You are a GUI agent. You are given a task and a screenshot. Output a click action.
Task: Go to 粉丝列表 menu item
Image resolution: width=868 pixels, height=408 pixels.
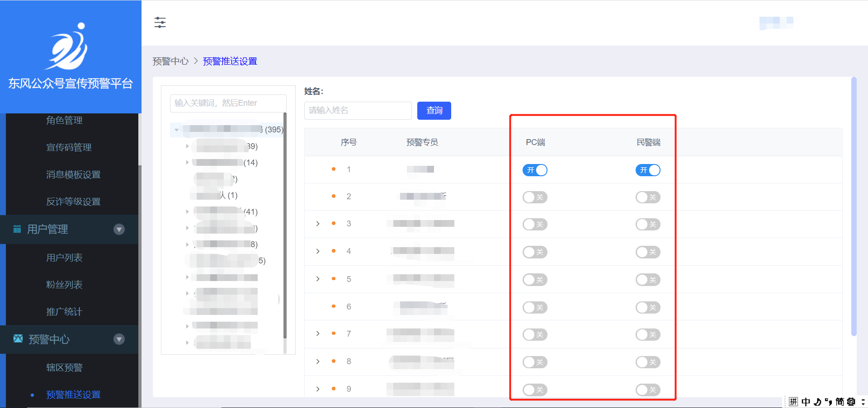pos(64,285)
